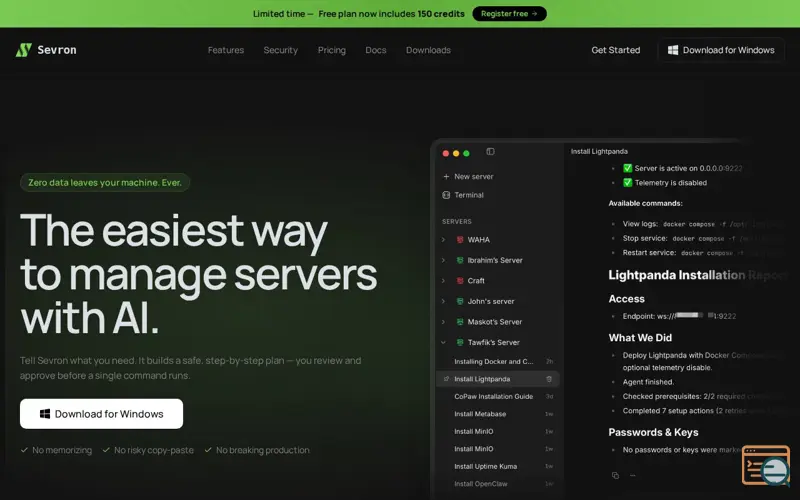Click the copy icon below report
Viewport: 800px width, 500px height.
pos(615,476)
